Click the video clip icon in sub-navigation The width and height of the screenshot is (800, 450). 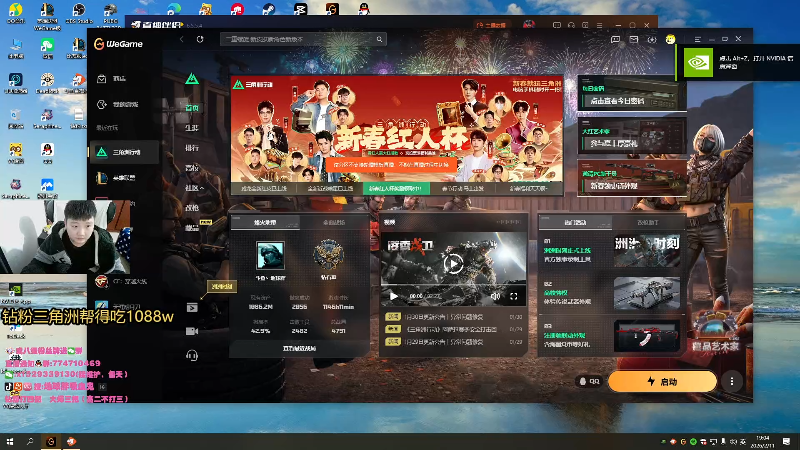192,307
